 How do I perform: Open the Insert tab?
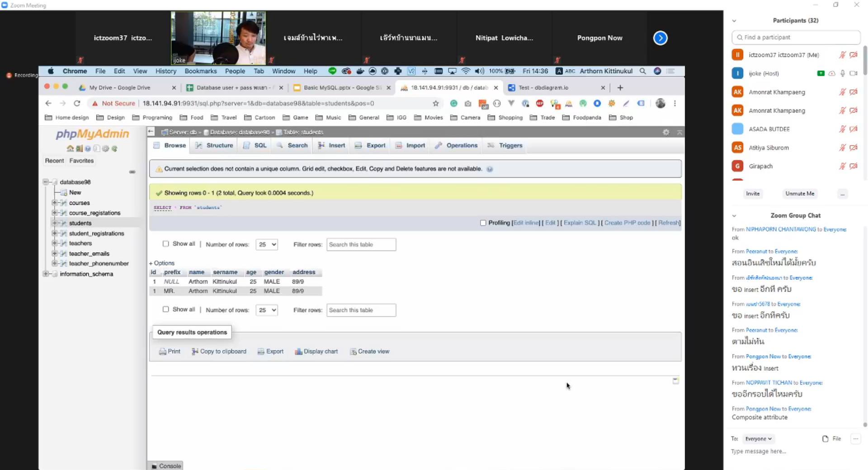coord(331,145)
